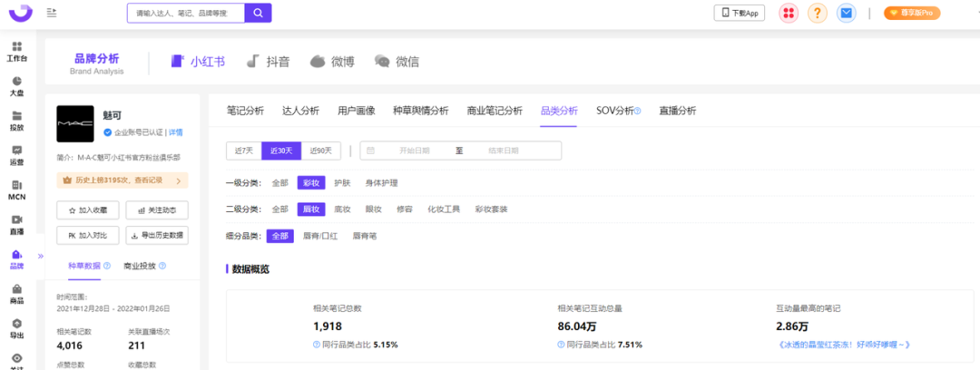
Task: Open 商品 in the sidebar
Action: 17,295
